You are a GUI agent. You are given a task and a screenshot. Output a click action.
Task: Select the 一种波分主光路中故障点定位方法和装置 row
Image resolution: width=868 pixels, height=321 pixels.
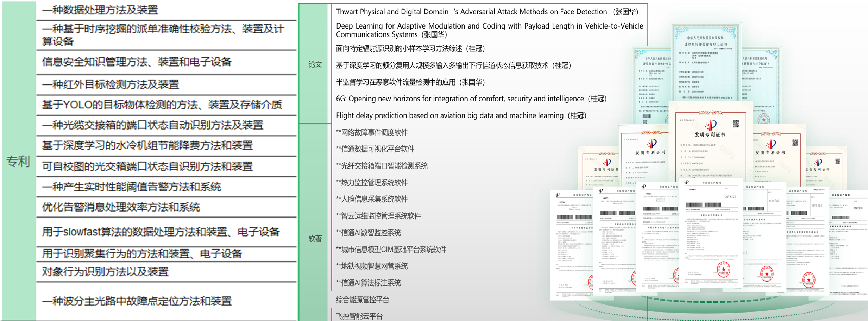tap(137, 301)
